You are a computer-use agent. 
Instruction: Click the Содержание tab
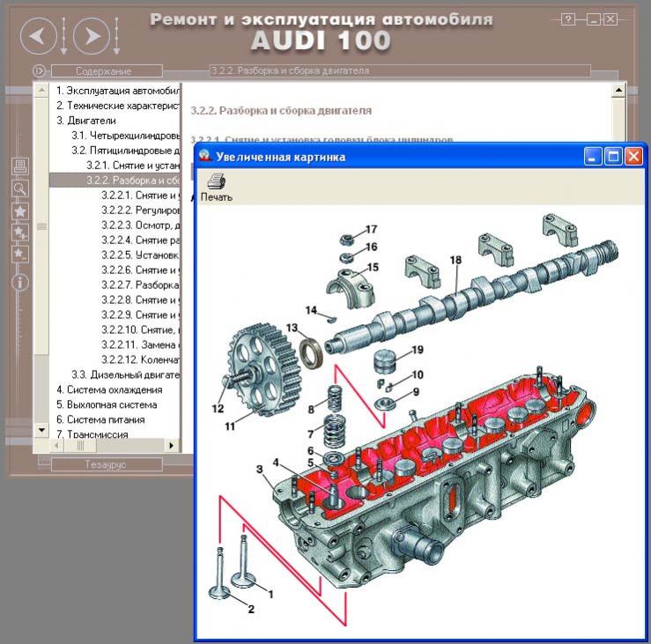point(107,71)
